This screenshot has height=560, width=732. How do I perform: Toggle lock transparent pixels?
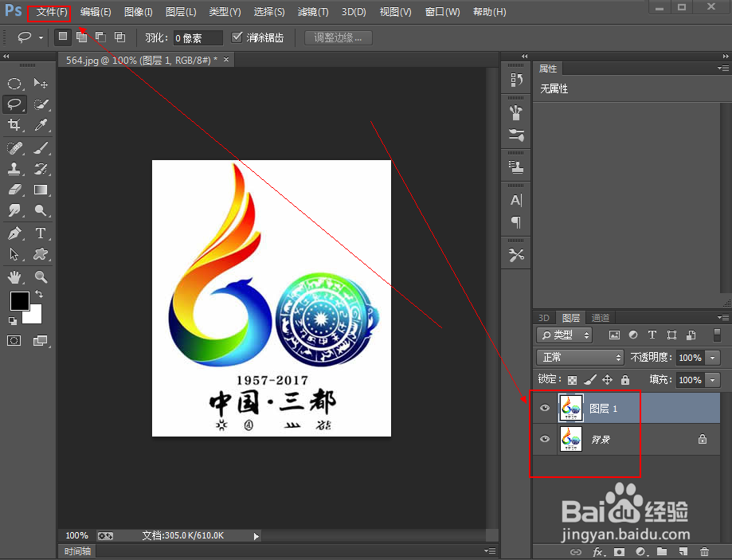click(x=573, y=380)
